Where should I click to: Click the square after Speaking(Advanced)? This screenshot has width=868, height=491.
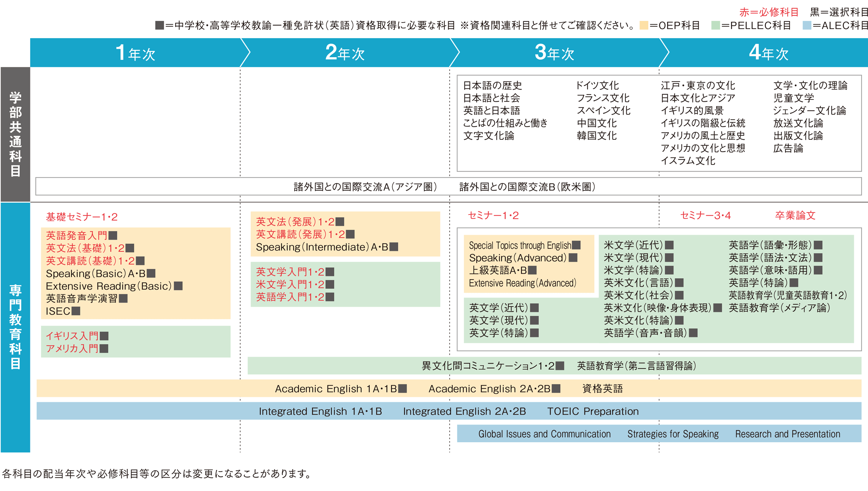click(x=573, y=258)
